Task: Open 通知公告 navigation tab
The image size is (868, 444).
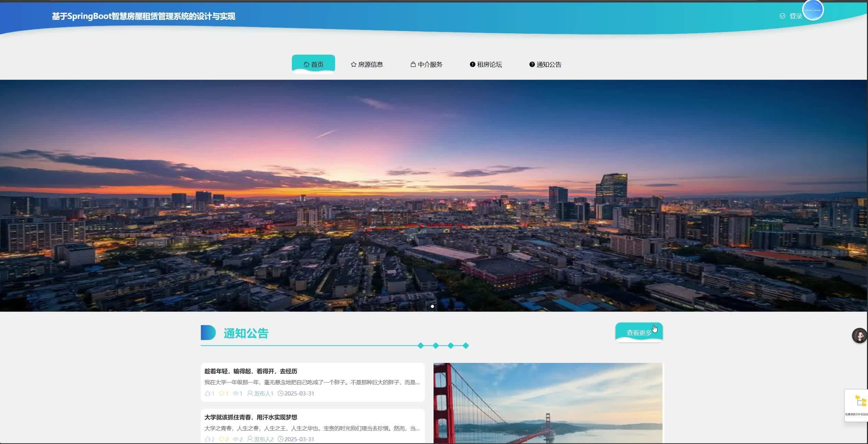Action: point(545,64)
